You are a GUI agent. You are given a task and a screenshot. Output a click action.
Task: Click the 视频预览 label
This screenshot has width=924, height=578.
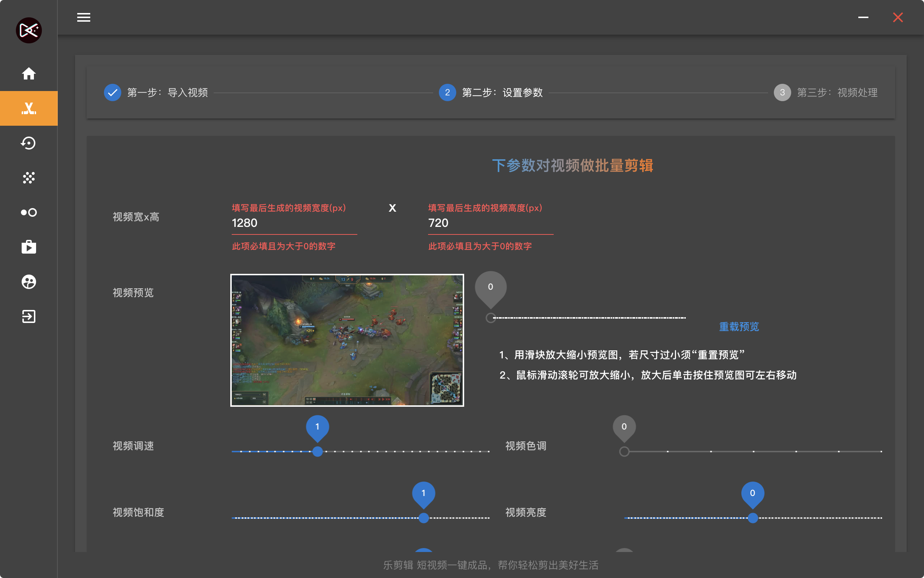pos(133,293)
